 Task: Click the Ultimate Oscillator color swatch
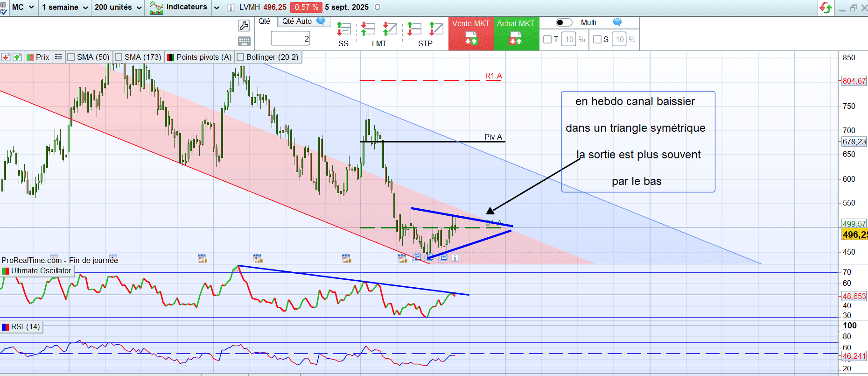[x=6, y=271]
